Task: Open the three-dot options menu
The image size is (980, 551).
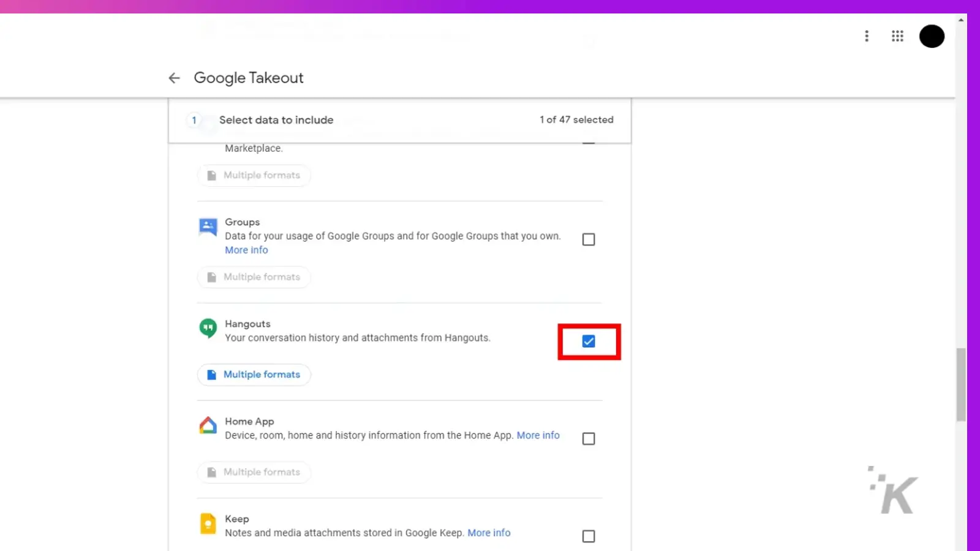Action: coord(866,36)
